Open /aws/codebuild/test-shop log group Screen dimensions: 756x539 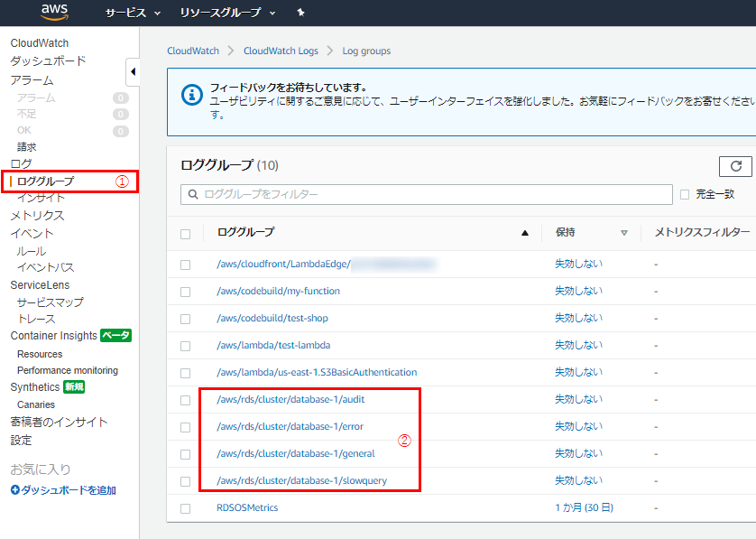(272, 318)
